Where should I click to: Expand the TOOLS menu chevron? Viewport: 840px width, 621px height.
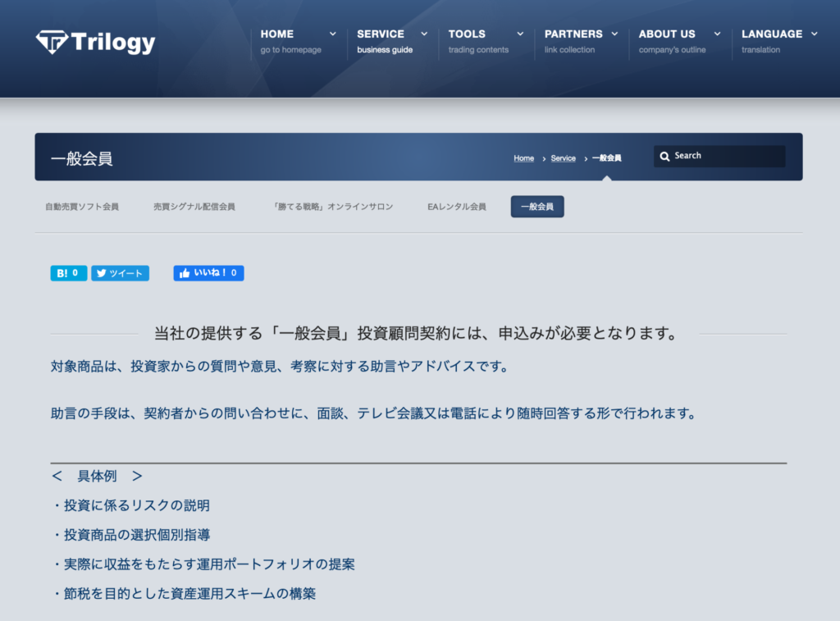[x=520, y=34]
